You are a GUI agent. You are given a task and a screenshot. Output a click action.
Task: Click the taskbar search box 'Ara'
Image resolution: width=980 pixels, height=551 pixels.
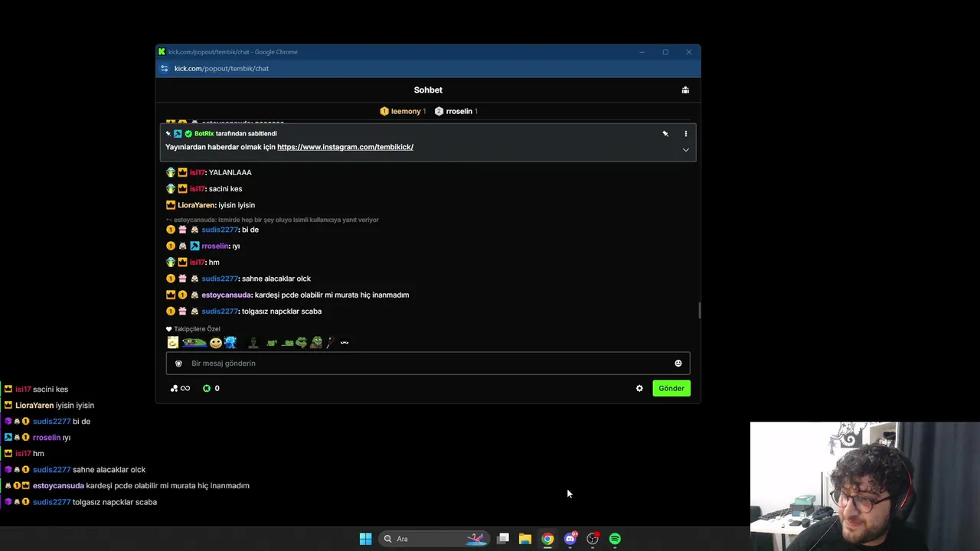tap(433, 539)
